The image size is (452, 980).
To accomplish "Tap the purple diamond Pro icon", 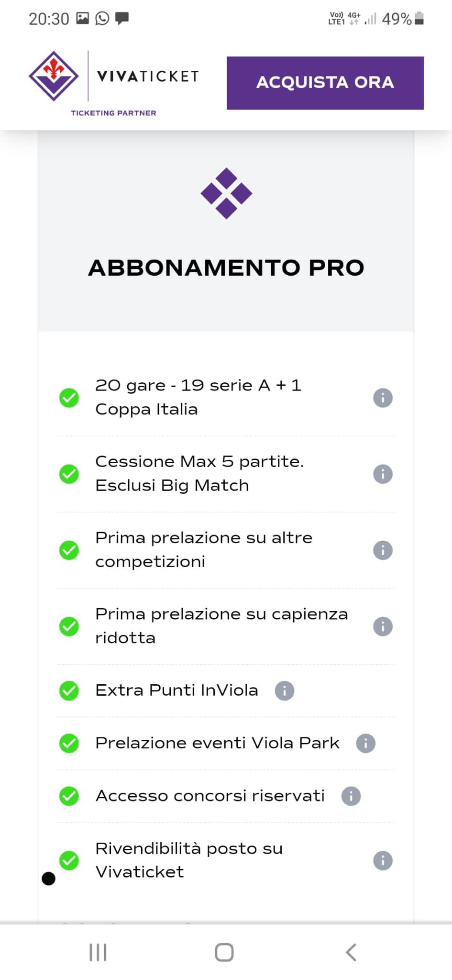I will (226, 193).
